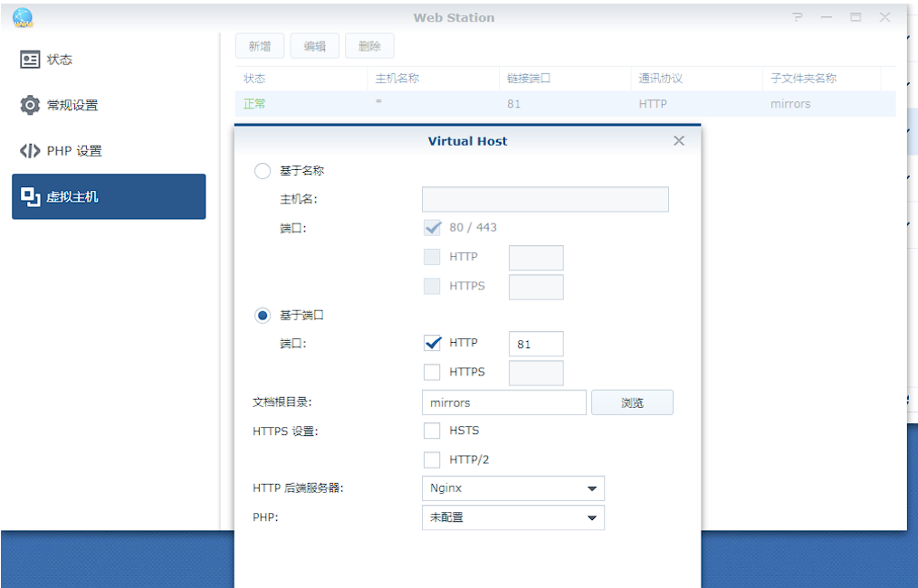Sort by the 通讯协议 column header
This screenshot has height=588, width=918.
tap(697, 79)
